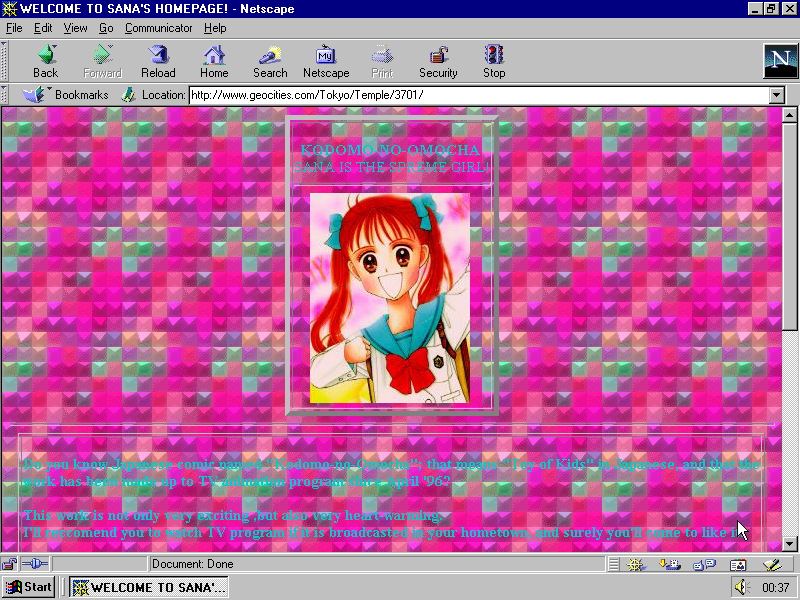Click the "SANA IS THE SPREME GIRL!" text

(391, 167)
